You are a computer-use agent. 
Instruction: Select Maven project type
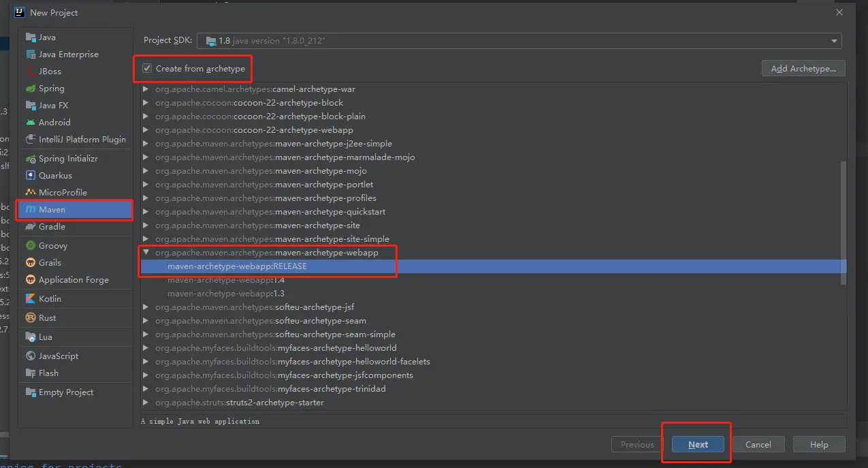pos(76,210)
